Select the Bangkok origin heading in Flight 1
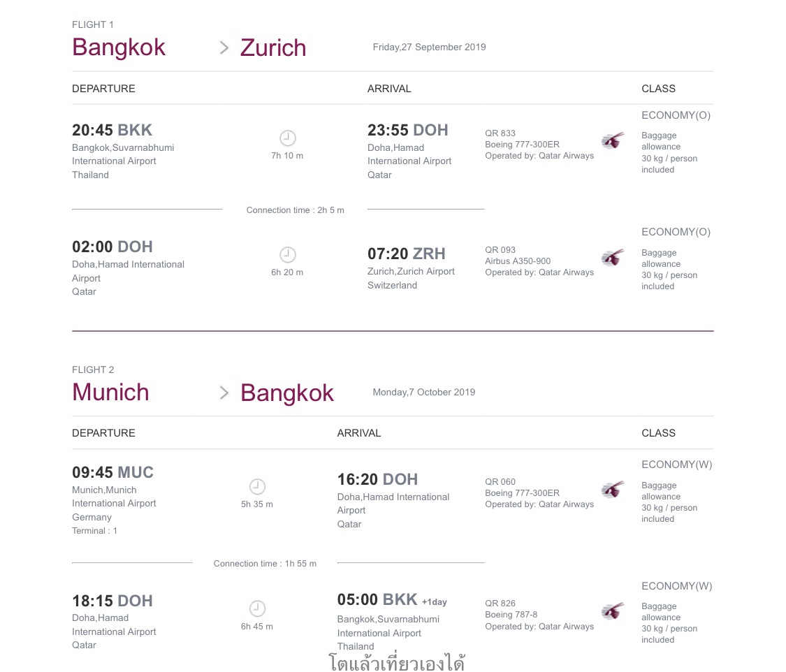 click(x=119, y=48)
